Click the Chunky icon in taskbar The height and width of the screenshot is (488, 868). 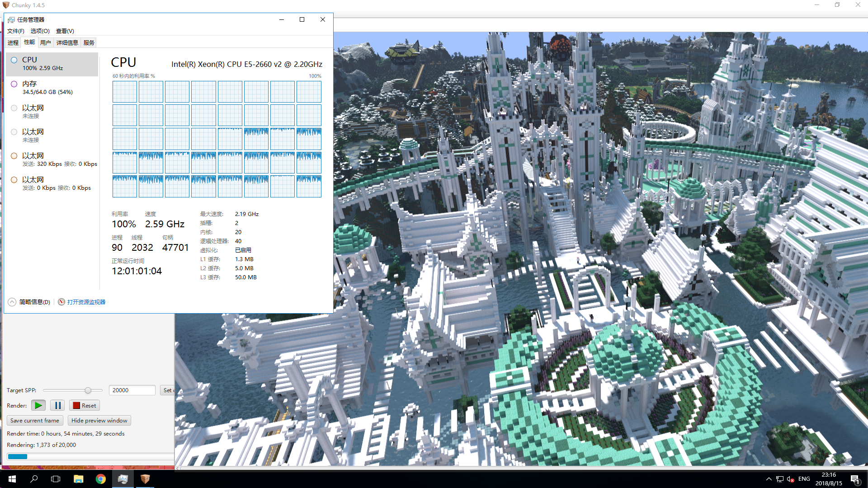pyautogui.click(x=145, y=479)
